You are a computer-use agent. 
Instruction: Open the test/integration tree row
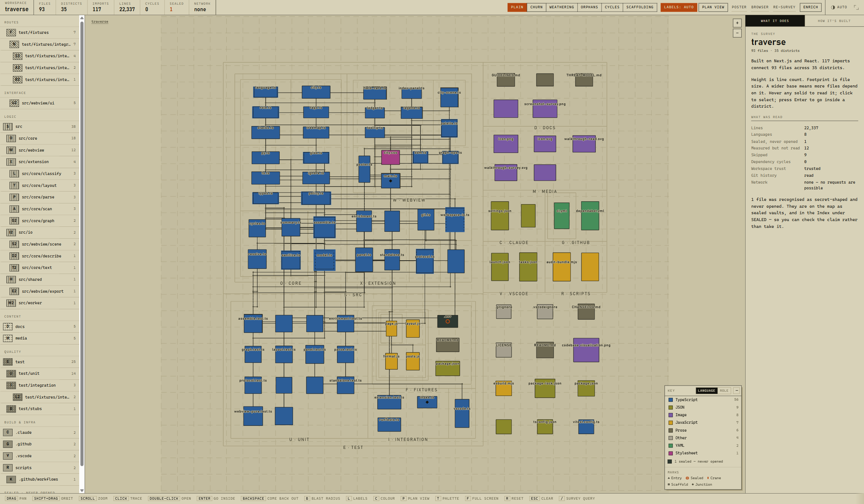tap(40, 385)
